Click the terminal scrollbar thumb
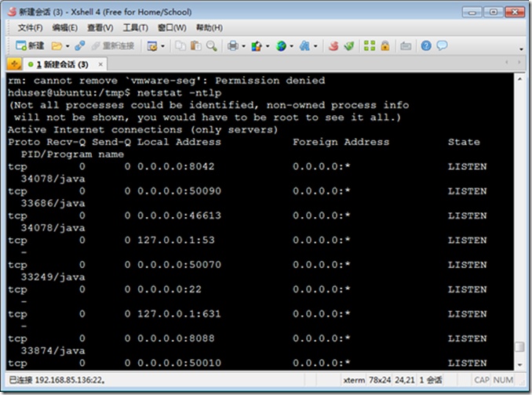This screenshot has height=395, width=532. 519,347
